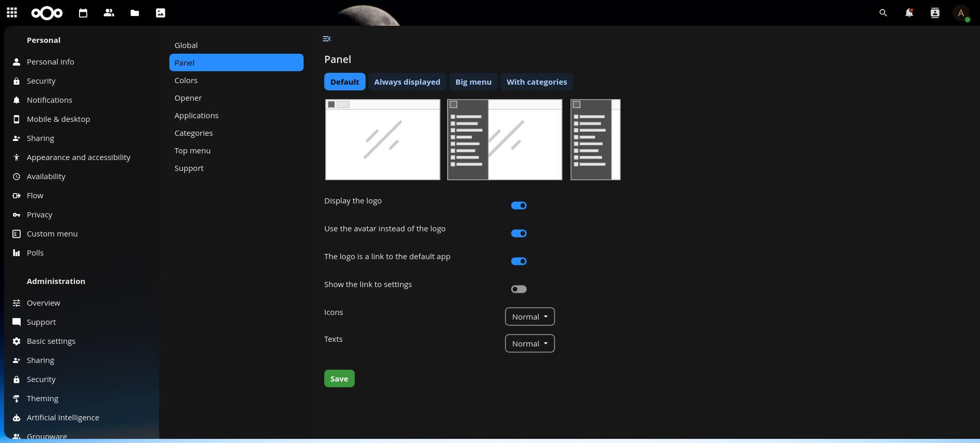The width and height of the screenshot is (980, 443).
Task: Enable Show the link to settings
Action: [518, 289]
